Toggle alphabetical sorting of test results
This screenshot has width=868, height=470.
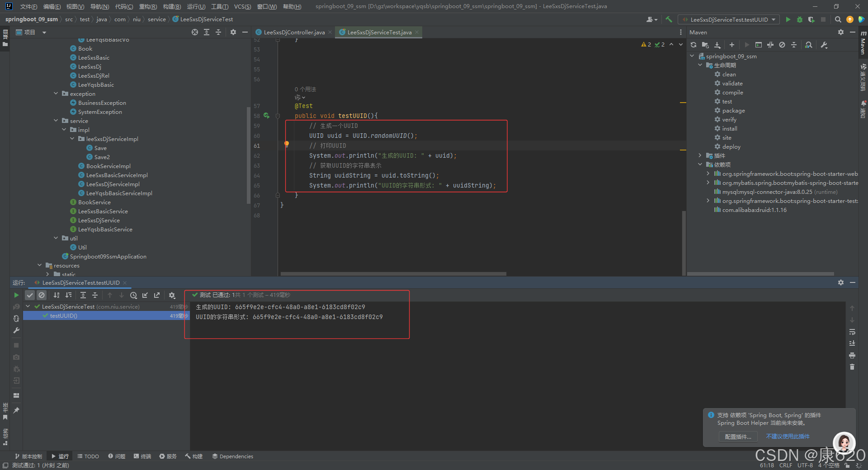[56, 295]
